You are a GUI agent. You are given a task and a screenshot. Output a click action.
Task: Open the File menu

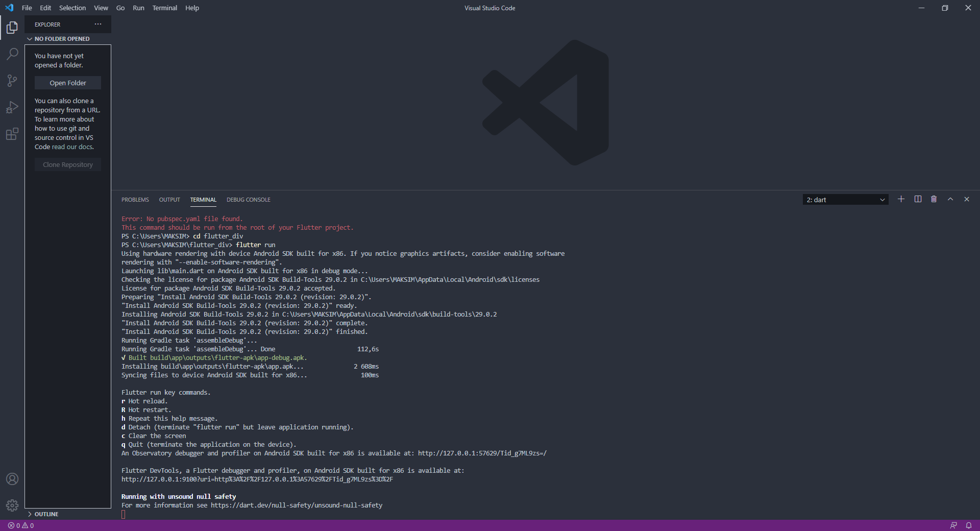[27, 8]
